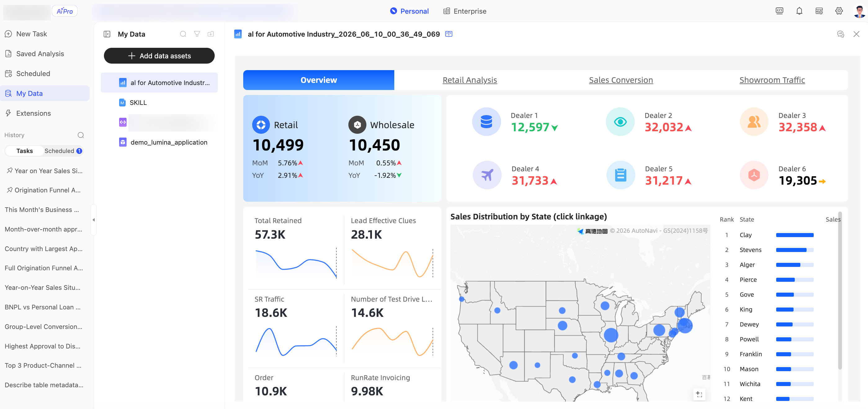Screen dimensions: 868x409
Task: Open the Showroom Traffic tab
Action: pyautogui.click(x=772, y=80)
